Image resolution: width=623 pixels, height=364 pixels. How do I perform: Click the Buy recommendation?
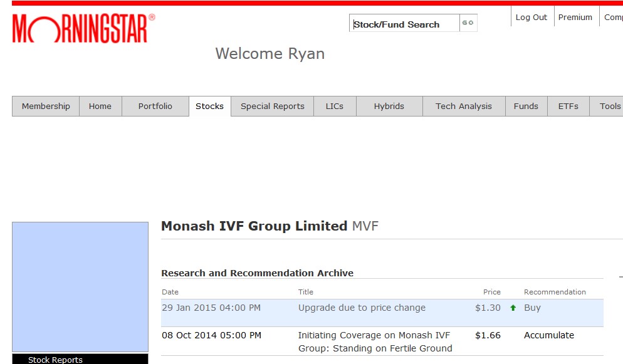532,308
